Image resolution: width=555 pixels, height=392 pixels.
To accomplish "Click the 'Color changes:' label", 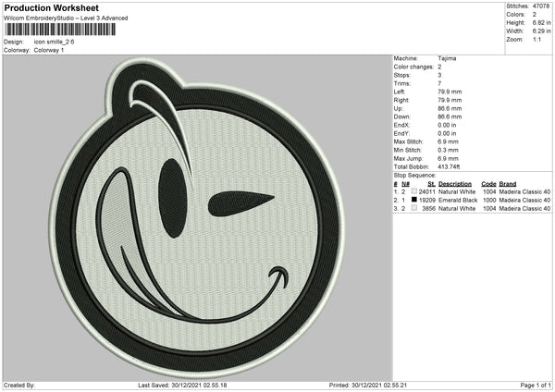I will (413, 67).
